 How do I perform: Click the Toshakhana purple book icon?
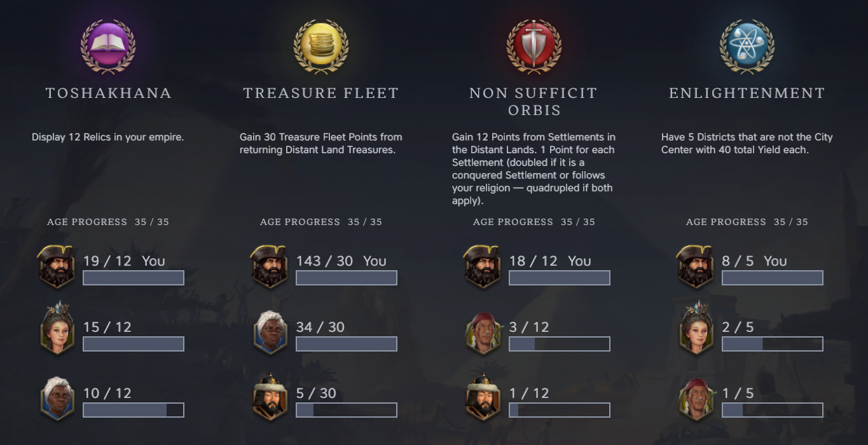[108, 45]
